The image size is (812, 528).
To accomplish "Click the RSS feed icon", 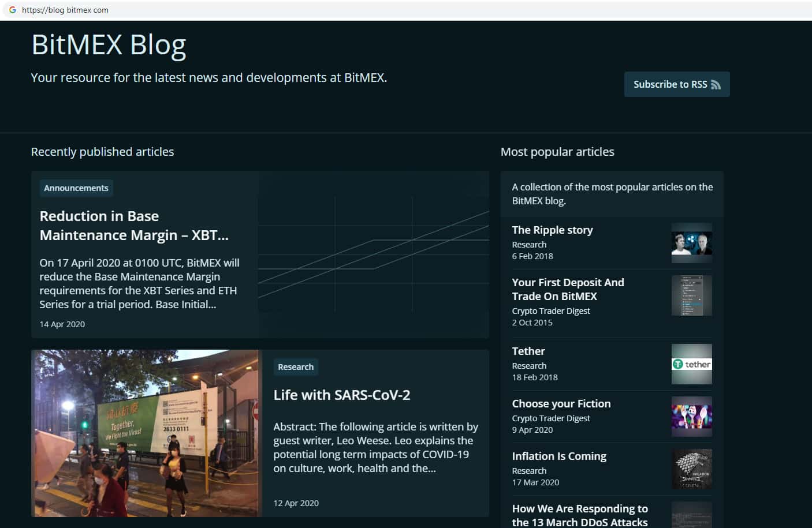I will pos(716,84).
